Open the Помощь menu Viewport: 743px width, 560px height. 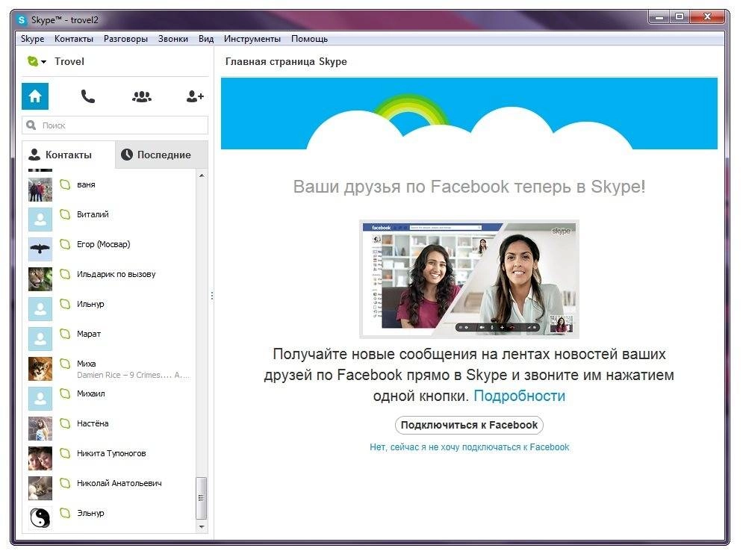tap(309, 39)
